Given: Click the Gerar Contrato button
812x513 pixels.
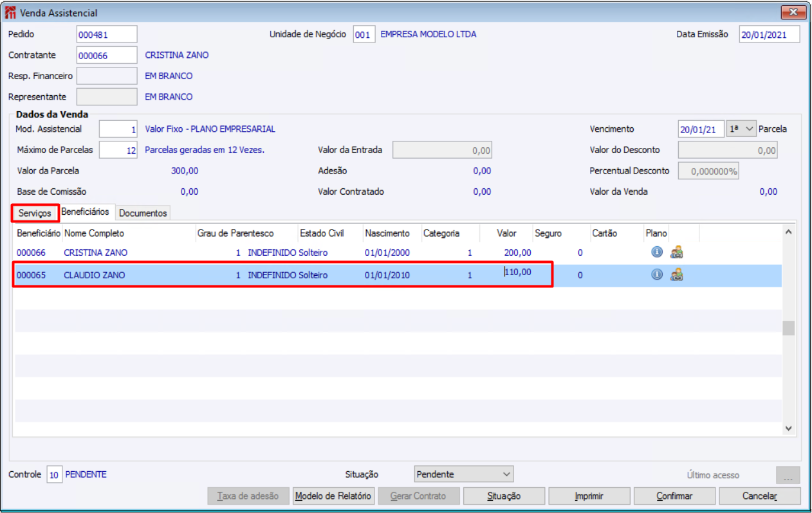Looking at the screenshot, I should click(419, 496).
